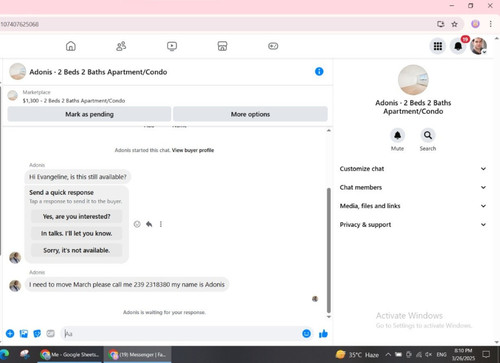This screenshot has width=500, height=363.
Task: Send quick response 'Sorry, it's not available.'
Action: (76, 250)
